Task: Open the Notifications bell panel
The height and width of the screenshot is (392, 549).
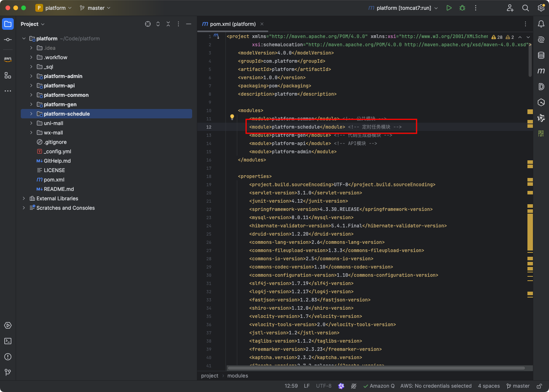Action: (x=541, y=24)
